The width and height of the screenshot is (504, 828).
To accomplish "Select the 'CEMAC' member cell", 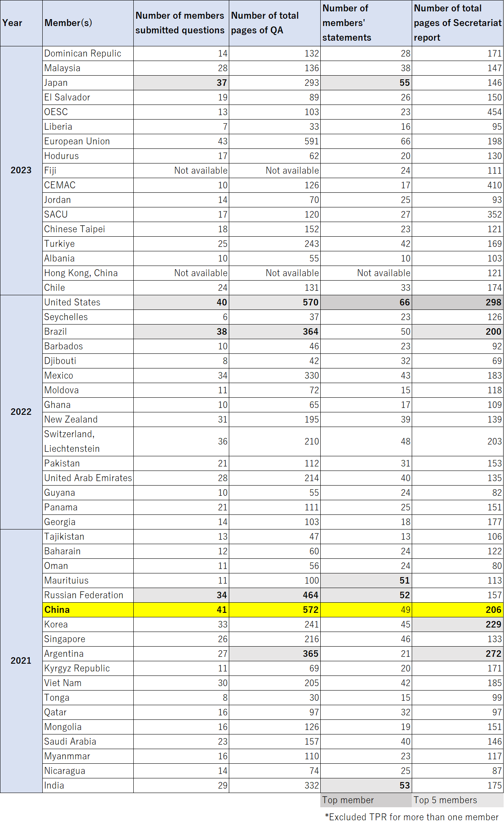I will [x=88, y=185].
